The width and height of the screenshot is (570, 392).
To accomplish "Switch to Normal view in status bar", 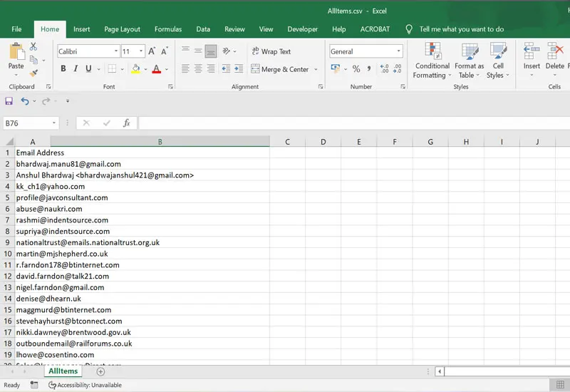I will (x=560, y=384).
